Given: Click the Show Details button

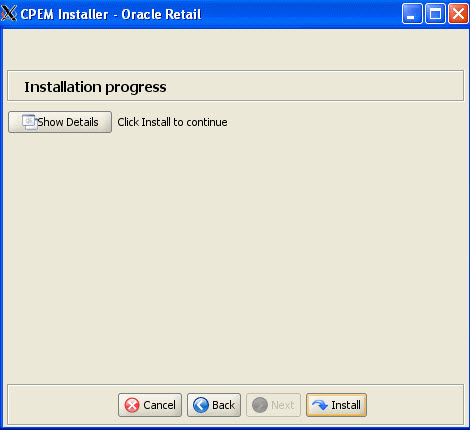Looking at the screenshot, I should click(x=60, y=122).
